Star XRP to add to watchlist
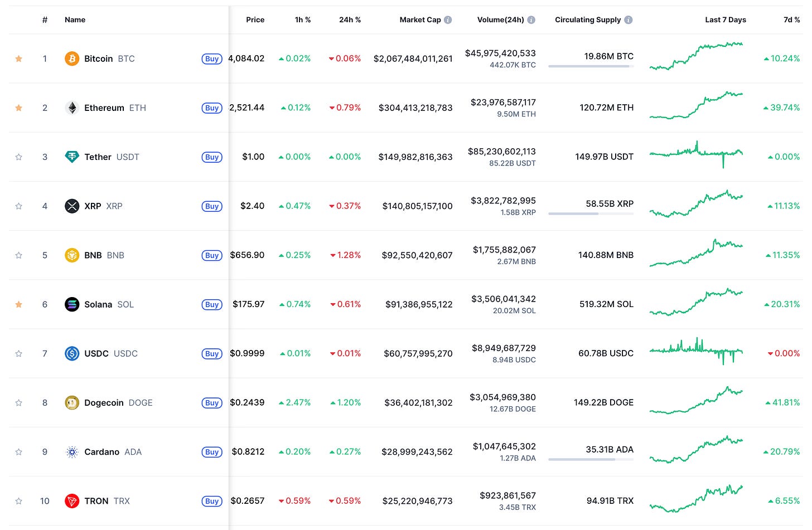This screenshot has width=812, height=530. 18,206
